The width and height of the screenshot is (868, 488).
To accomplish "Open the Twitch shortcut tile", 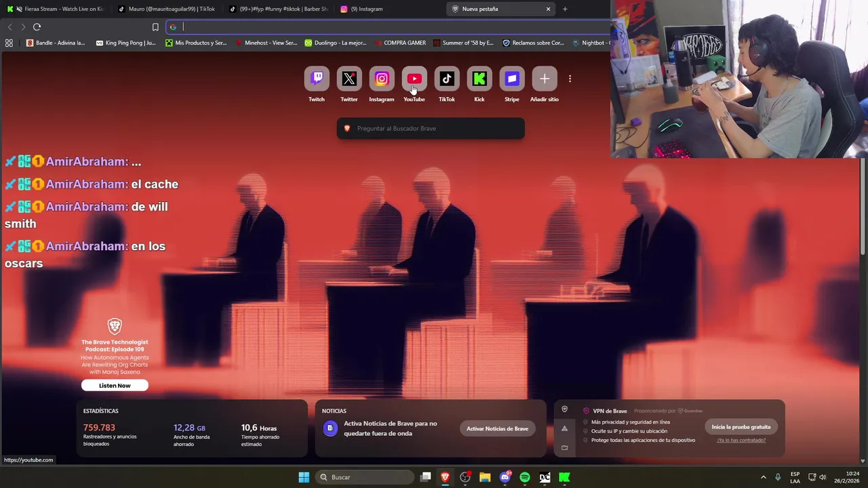I will (317, 79).
